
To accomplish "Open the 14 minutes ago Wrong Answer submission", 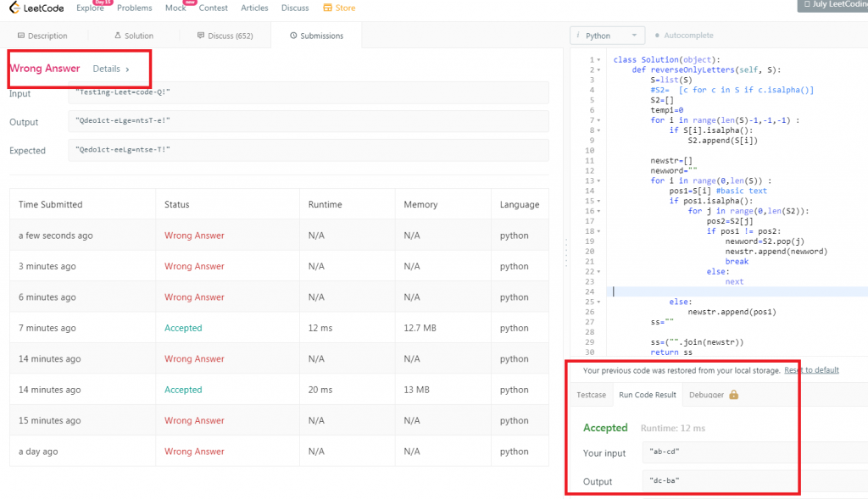I will [x=194, y=358].
